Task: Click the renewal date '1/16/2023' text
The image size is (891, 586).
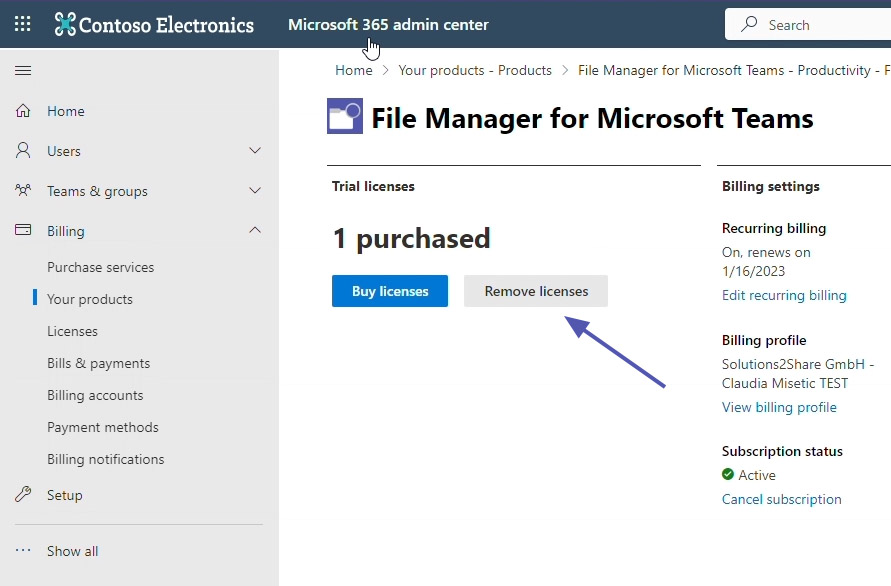Action: pos(753,271)
